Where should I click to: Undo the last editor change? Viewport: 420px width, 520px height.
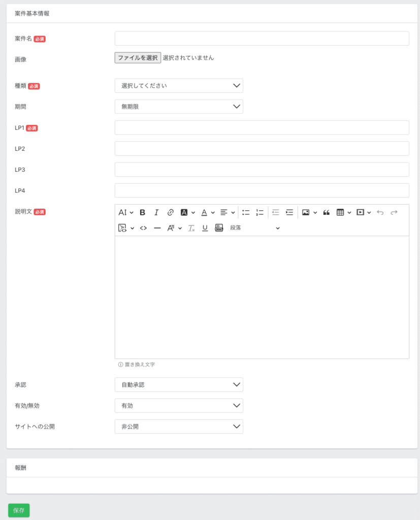coord(380,213)
